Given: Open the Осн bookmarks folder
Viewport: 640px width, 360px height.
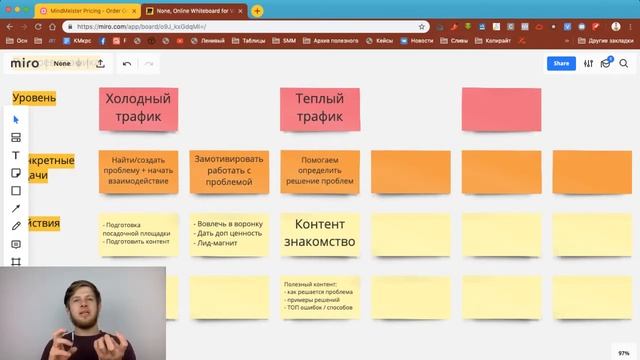Looking at the screenshot, I should [17, 41].
